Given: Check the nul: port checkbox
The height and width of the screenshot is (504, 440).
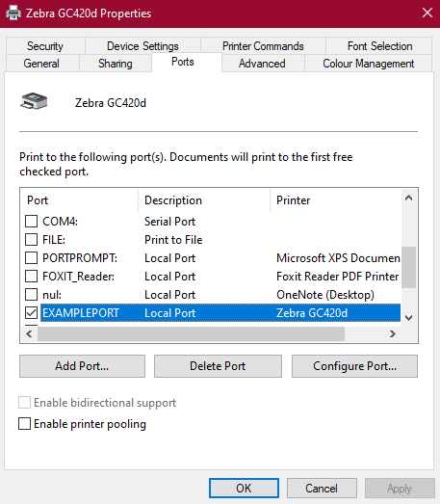Looking at the screenshot, I should pos(31,295).
